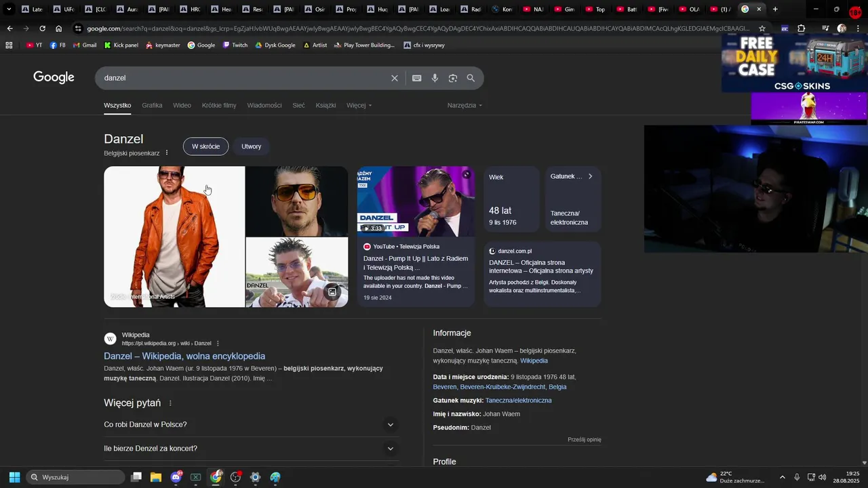The height and width of the screenshot is (488, 868).
Task: Click Prześlij opinię
Action: tap(585, 439)
